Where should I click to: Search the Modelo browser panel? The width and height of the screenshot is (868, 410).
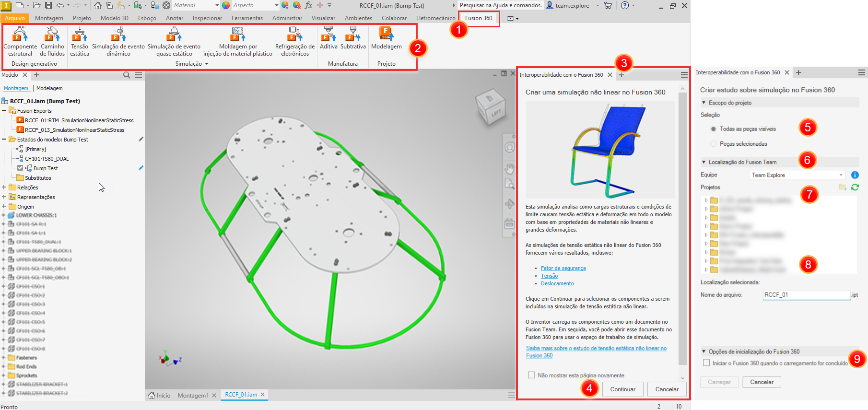point(127,75)
